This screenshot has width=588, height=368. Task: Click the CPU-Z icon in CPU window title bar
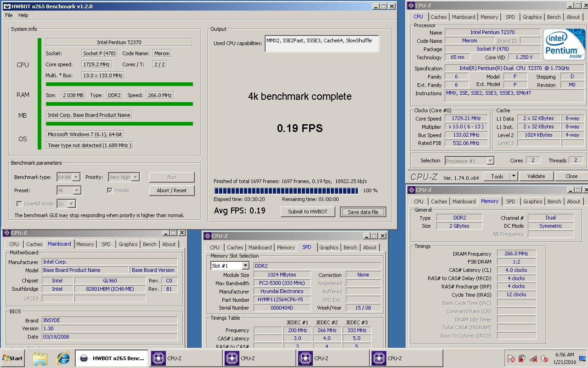(x=411, y=6)
